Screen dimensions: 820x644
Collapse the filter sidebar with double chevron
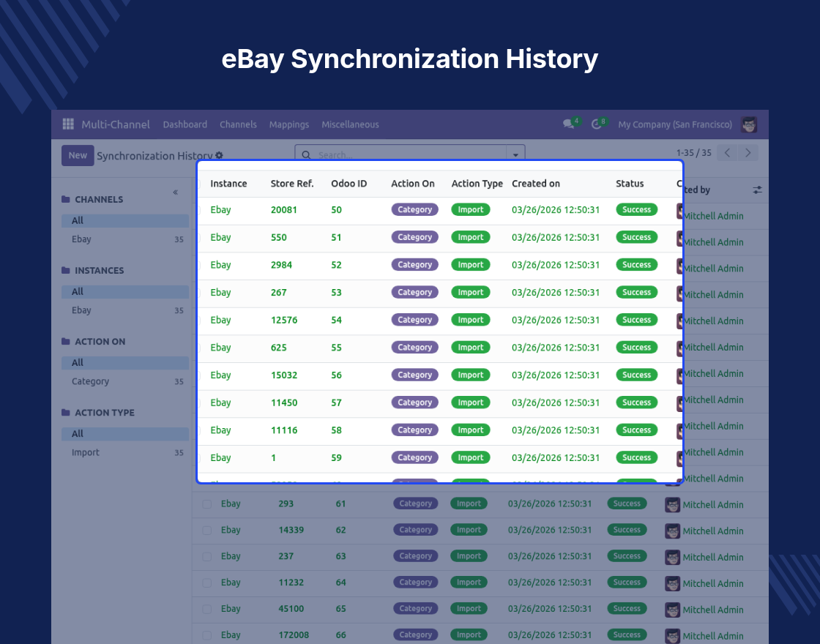[175, 192]
